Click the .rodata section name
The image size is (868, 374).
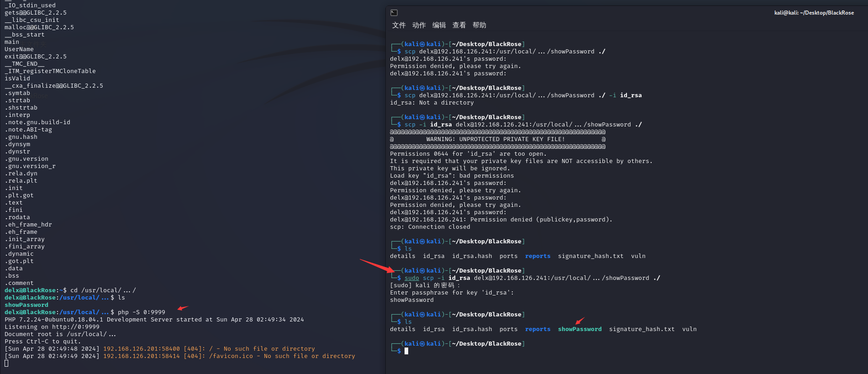(x=17, y=217)
